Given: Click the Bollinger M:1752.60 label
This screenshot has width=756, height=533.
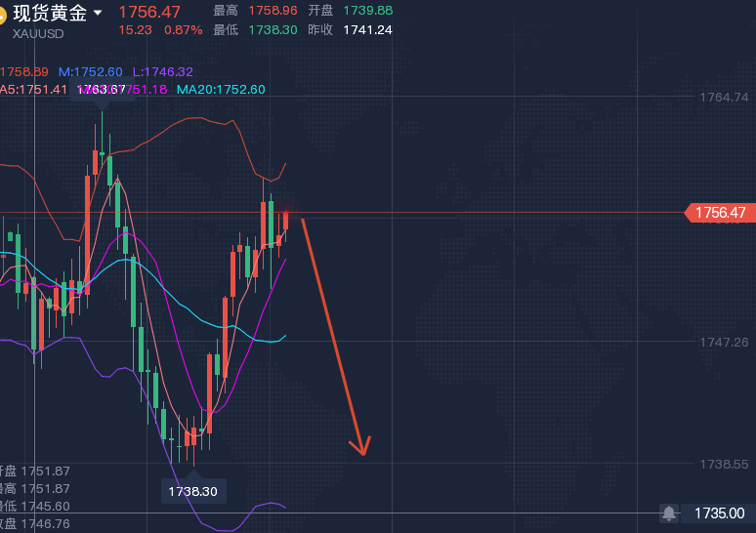Looking at the screenshot, I should [x=91, y=72].
